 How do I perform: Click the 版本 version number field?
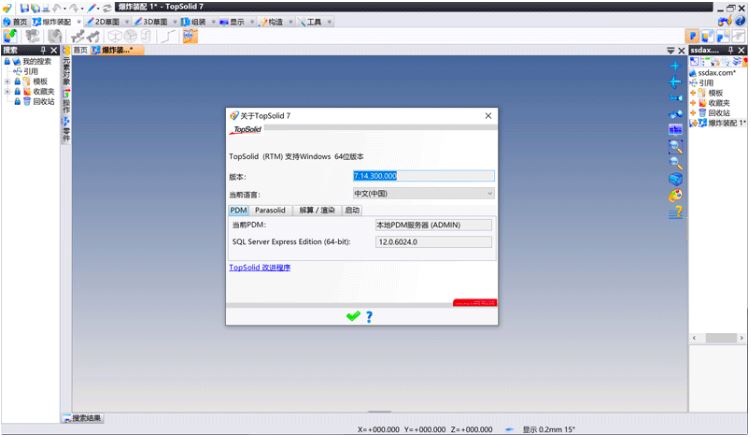(x=423, y=176)
